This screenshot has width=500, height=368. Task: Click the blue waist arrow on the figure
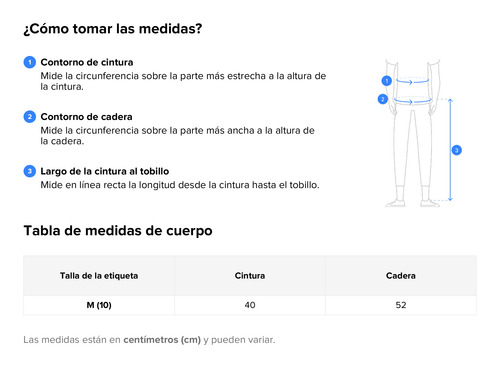[412, 81]
